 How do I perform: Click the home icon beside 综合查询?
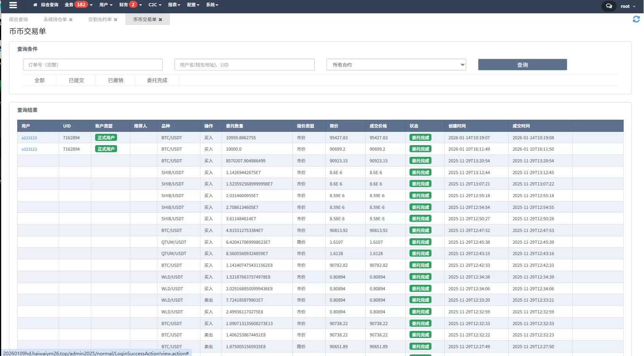point(35,5)
